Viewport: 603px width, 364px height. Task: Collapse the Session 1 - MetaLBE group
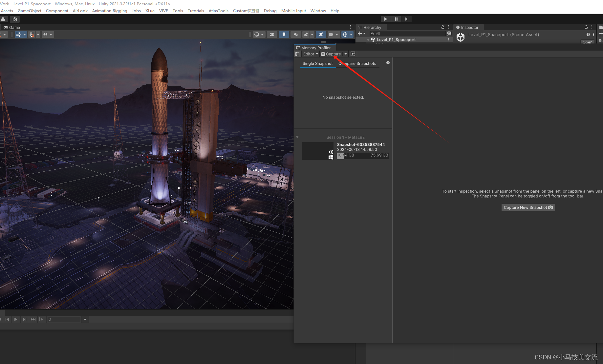[297, 137]
